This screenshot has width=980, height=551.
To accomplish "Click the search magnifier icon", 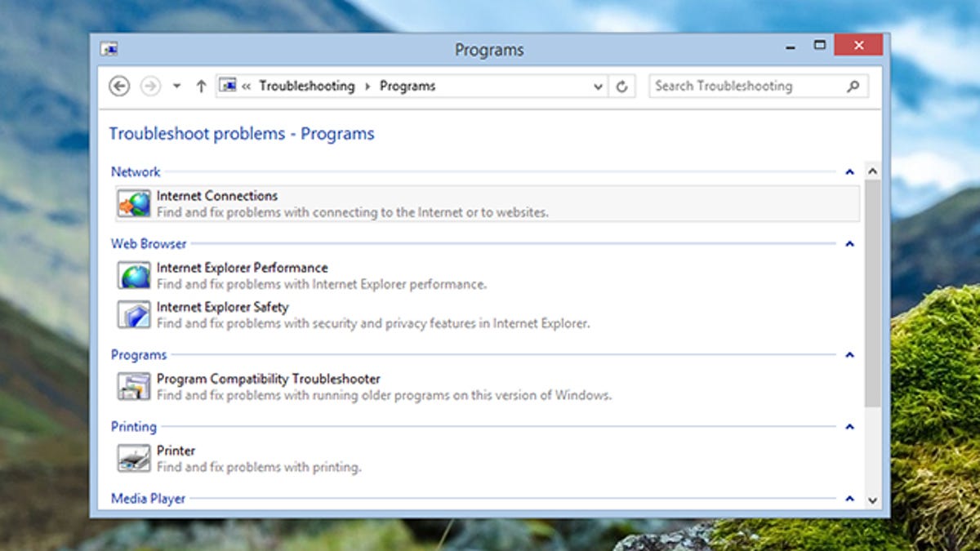I will point(853,86).
